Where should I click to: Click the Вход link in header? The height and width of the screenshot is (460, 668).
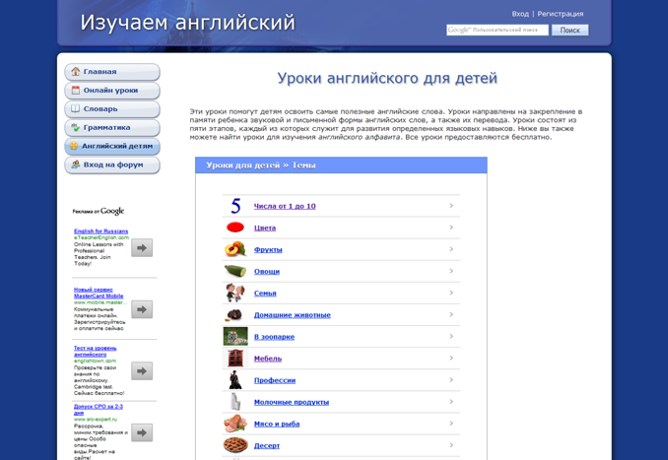(520, 14)
